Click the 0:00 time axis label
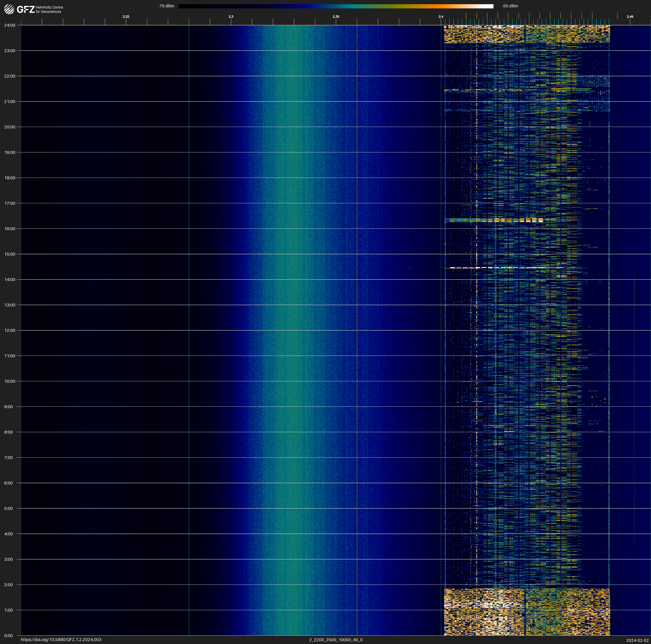The height and width of the screenshot is (644, 651). click(x=9, y=636)
